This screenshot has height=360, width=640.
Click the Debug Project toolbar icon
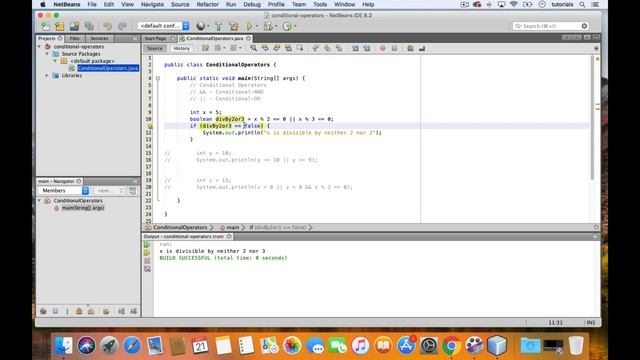268,27
